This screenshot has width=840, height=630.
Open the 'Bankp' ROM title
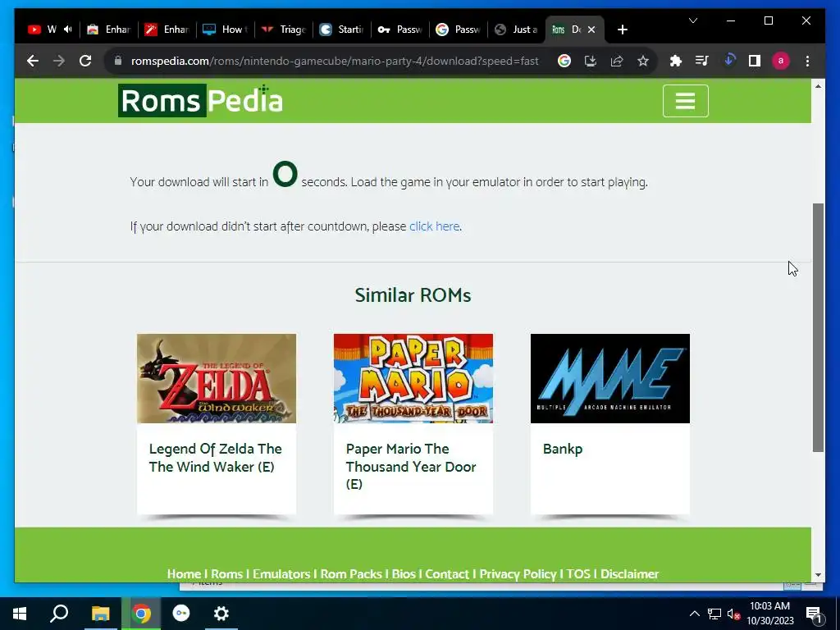pos(563,449)
